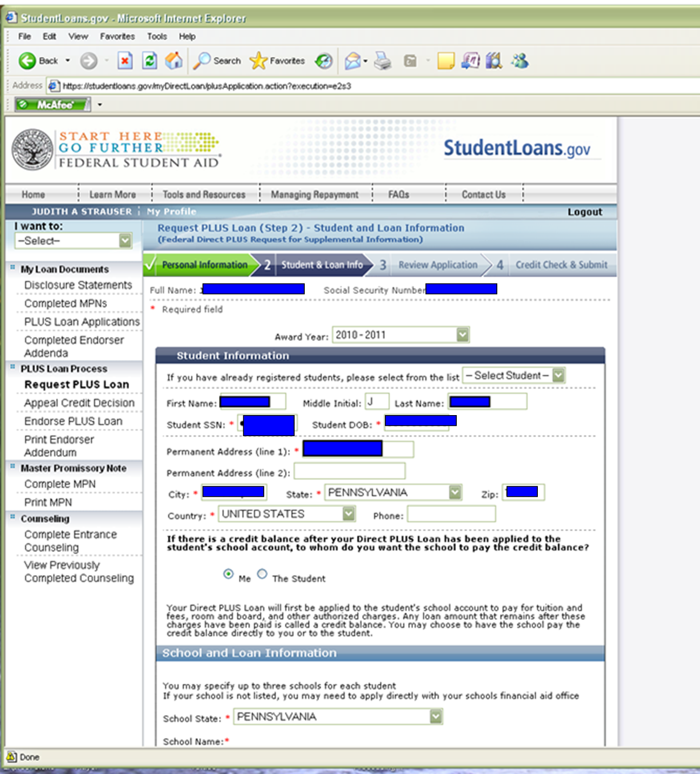Viewport: 700px width, 774px height.
Task: Click the Back arrow toolbar icon
Action: [x=28, y=61]
